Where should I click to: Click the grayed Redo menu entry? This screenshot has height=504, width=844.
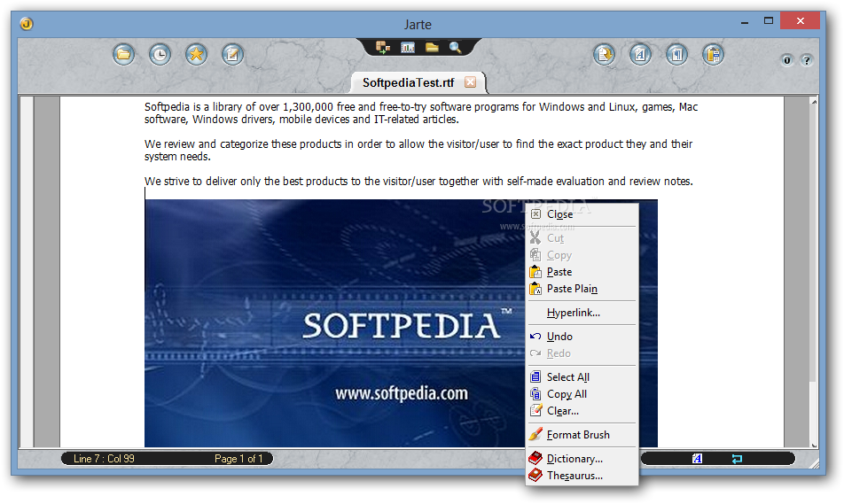click(x=582, y=353)
